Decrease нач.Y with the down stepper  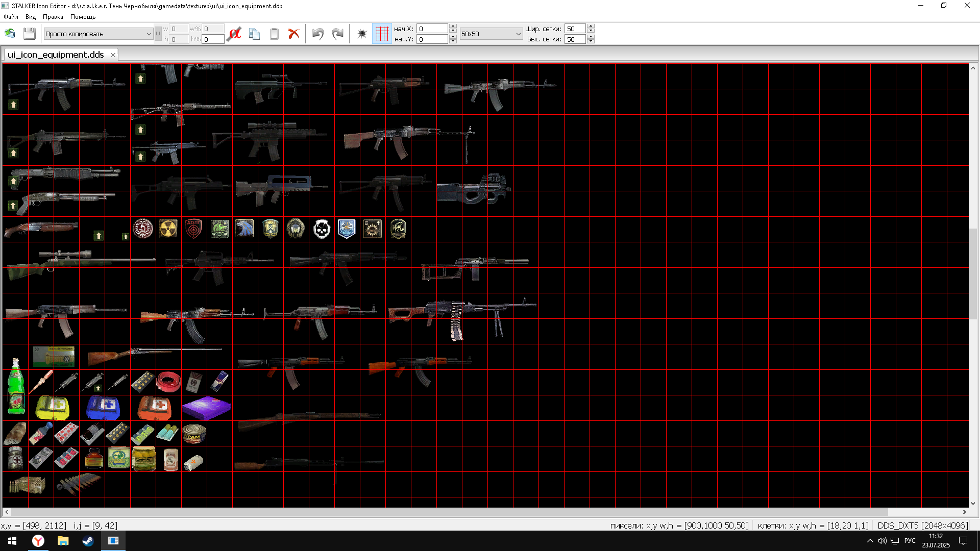[x=453, y=41]
